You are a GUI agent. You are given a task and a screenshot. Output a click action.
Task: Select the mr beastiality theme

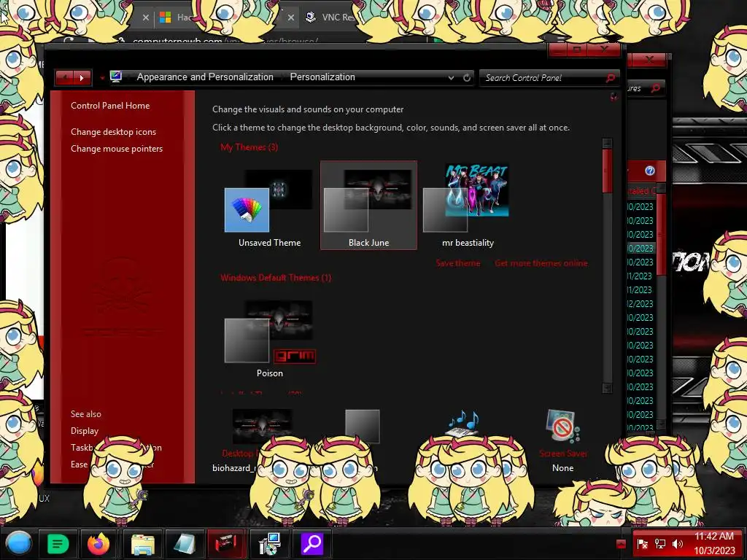(468, 205)
